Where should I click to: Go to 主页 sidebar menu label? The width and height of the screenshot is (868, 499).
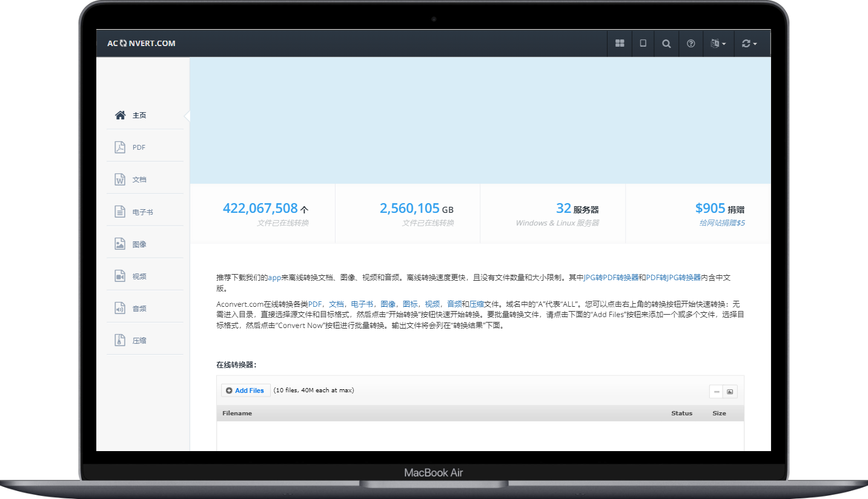pos(139,115)
